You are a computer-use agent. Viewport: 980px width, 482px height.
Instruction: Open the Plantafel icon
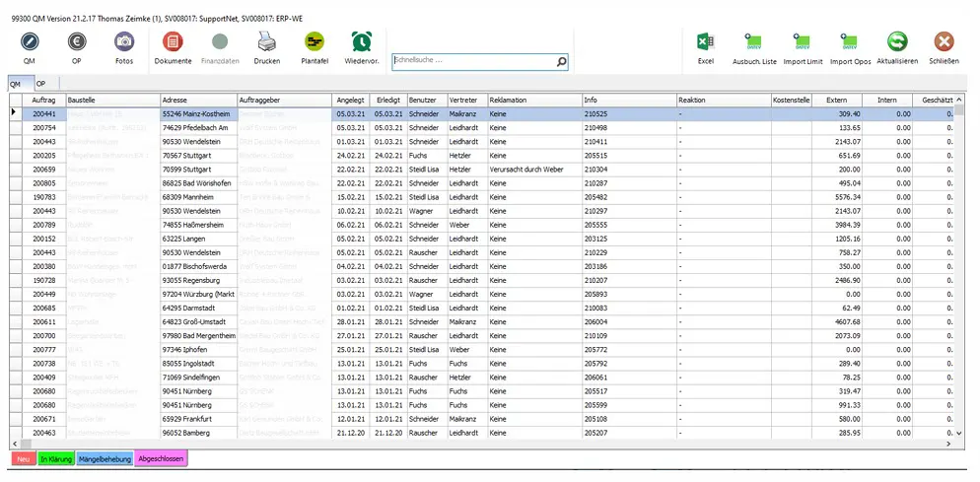pyautogui.click(x=314, y=42)
